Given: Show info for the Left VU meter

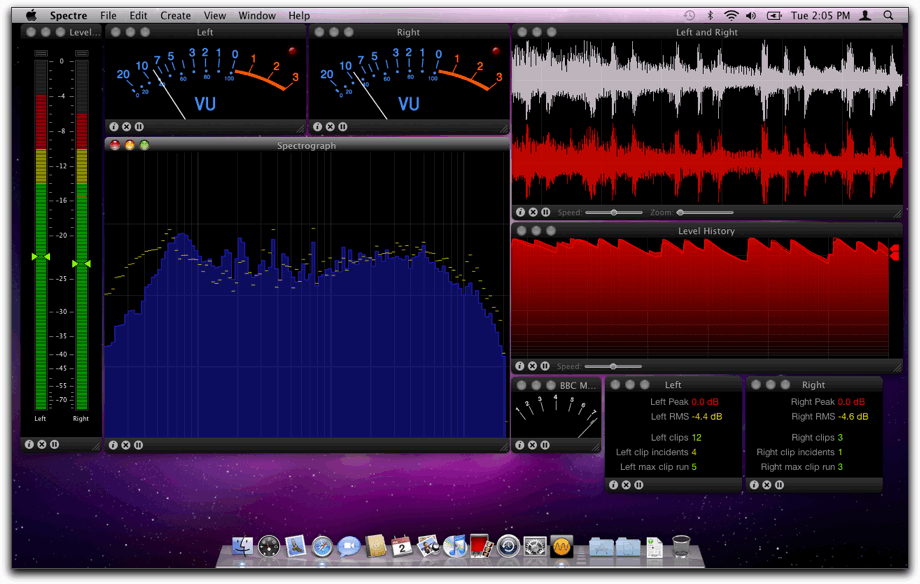Looking at the screenshot, I should tap(114, 126).
